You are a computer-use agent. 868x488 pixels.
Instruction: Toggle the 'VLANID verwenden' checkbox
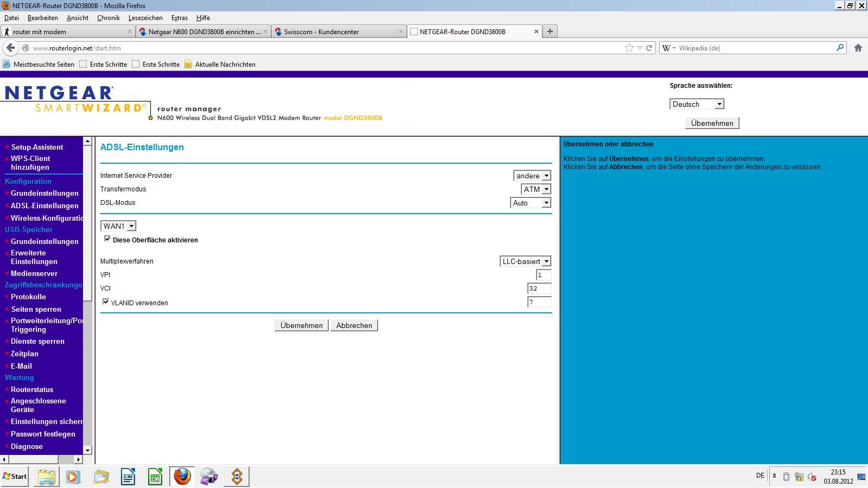(x=106, y=302)
